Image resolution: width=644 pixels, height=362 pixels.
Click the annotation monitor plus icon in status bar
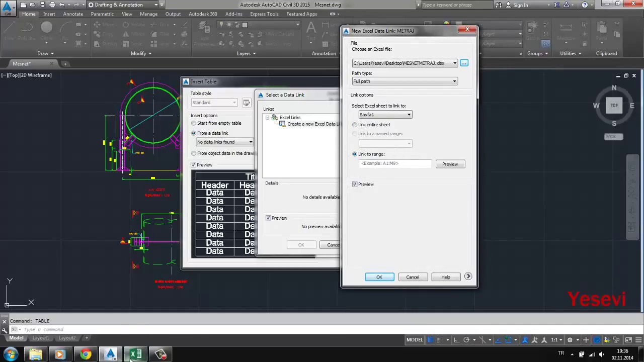pyautogui.click(x=586, y=340)
